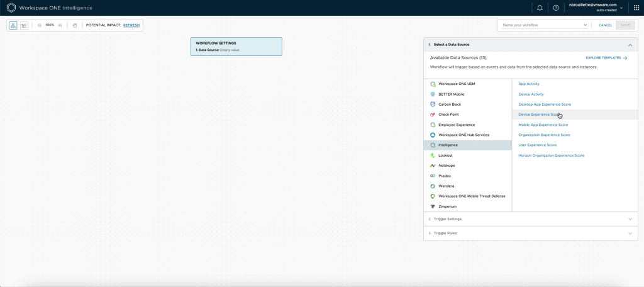Choose the Mobile Threat Defense shield icon
The height and width of the screenshot is (287, 644).
pyautogui.click(x=433, y=196)
